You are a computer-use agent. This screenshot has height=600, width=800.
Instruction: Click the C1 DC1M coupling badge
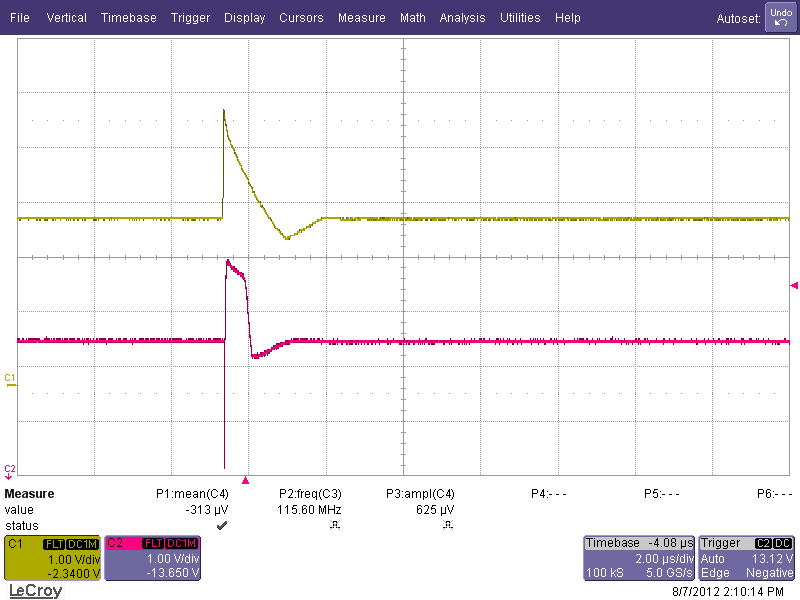(82, 544)
